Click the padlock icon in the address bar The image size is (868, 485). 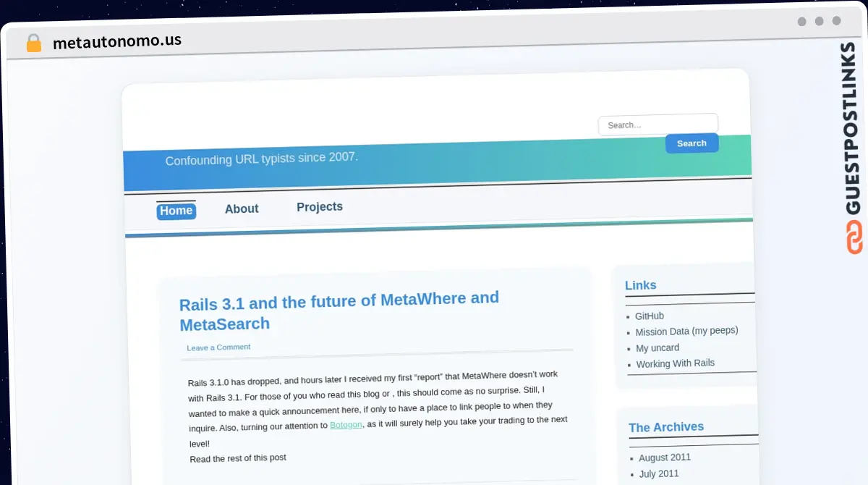33,42
